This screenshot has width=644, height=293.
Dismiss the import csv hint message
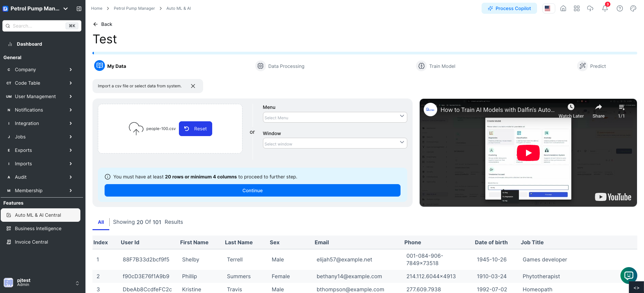point(193,86)
